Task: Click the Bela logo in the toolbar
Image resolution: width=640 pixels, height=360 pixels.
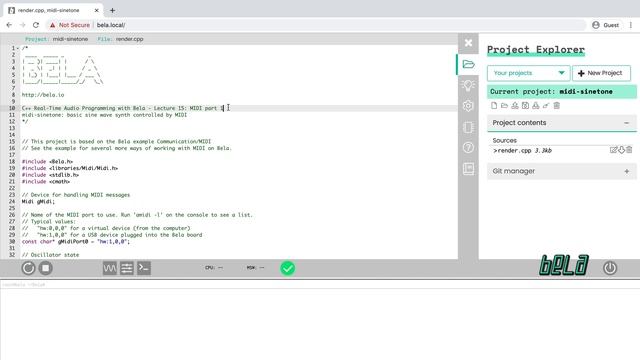Action: tap(564, 265)
